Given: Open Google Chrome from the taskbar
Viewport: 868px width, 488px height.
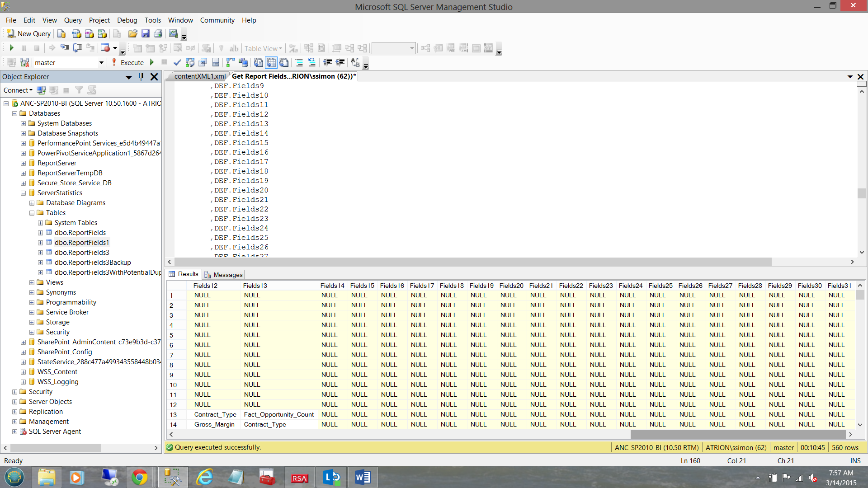Looking at the screenshot, I should [x=139, y=477].
